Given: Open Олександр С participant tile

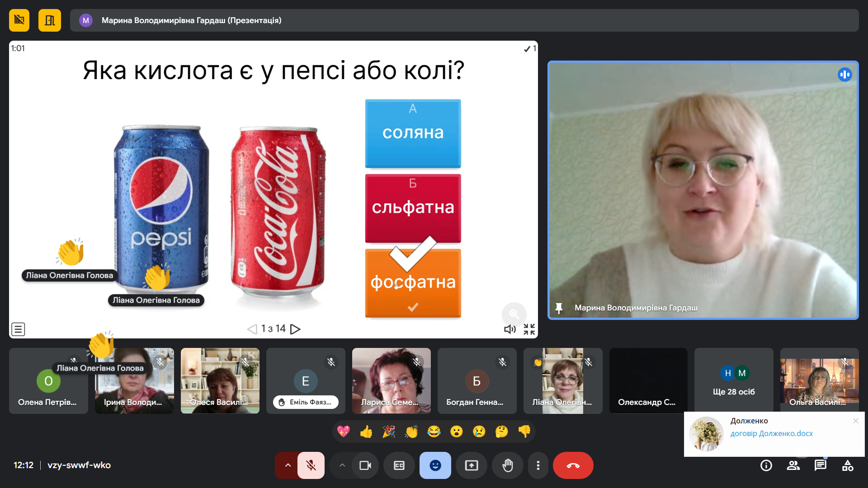Looking at the screenshot, I should pos(648,381).
